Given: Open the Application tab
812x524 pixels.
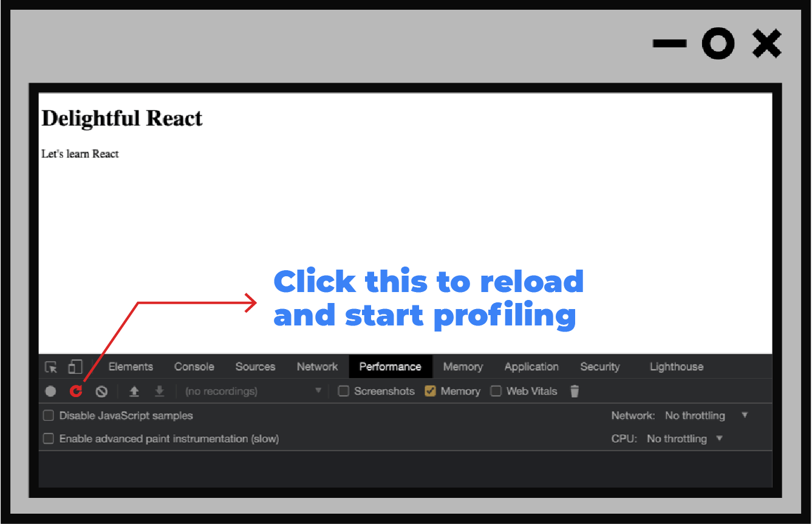Looking at the screenshot, I should coord(531,367).
